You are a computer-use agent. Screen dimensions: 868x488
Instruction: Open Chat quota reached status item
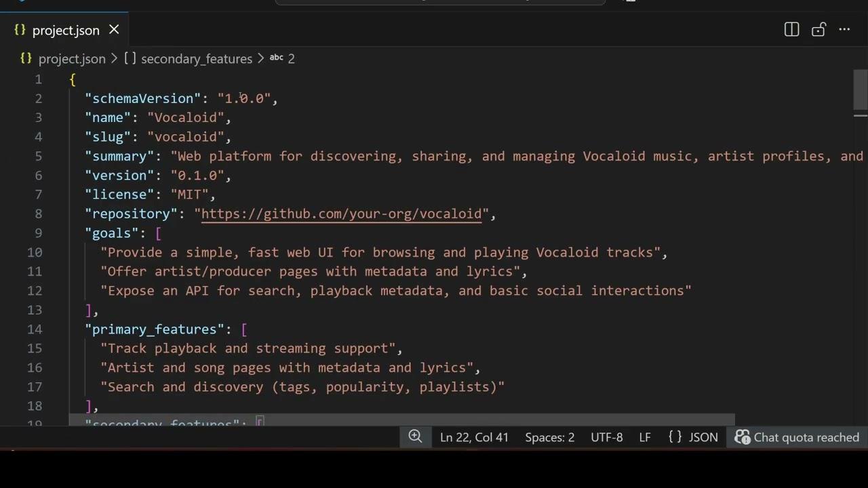click(x=797, y=437)
